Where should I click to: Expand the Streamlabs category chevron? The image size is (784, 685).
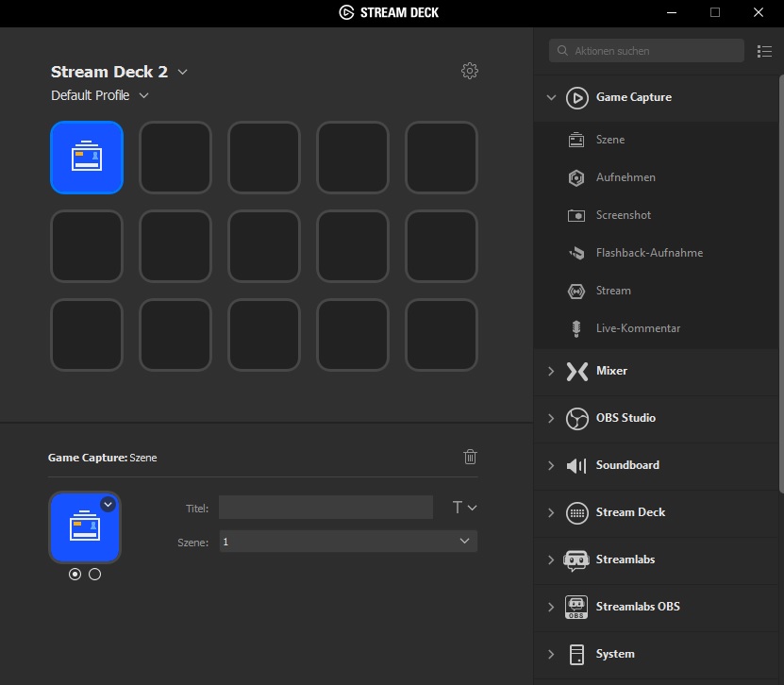coord(551,560)
